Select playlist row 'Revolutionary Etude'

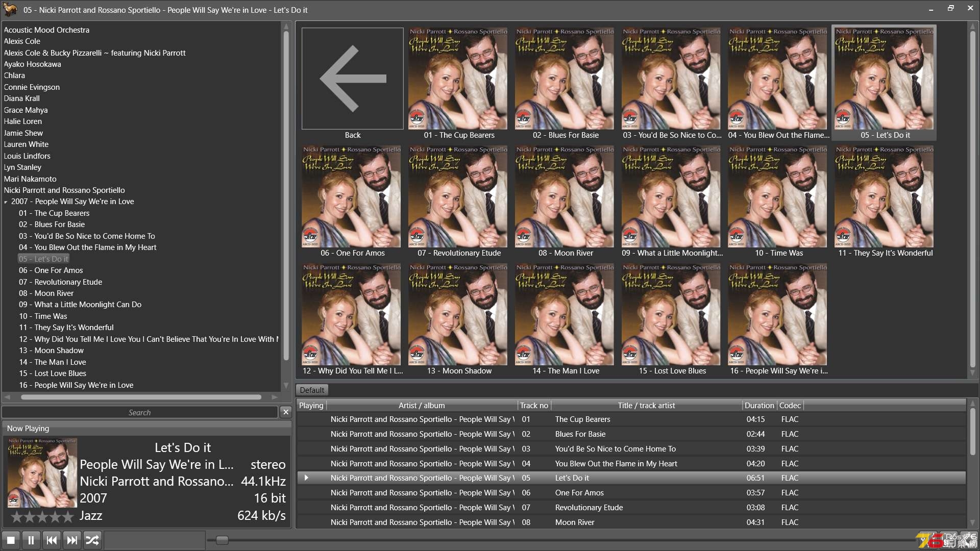pos(631,508)
